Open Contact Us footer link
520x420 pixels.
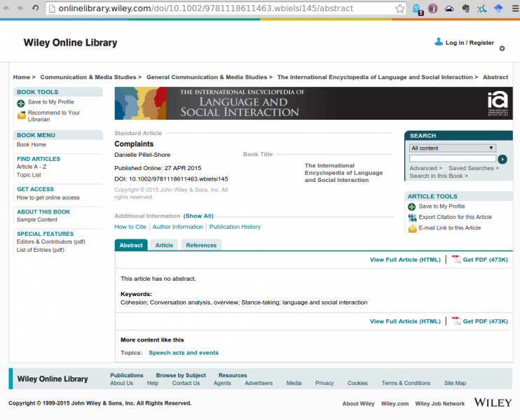coord(186,383)
